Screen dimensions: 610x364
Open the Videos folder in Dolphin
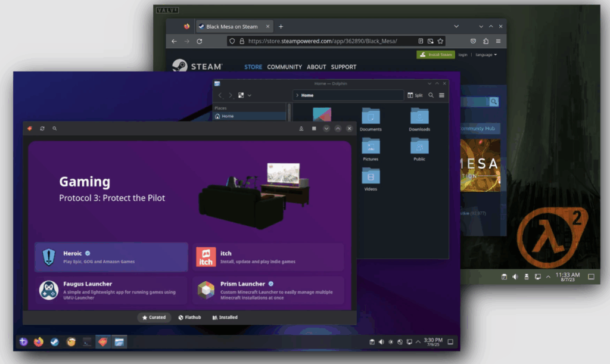[x=371, y=179]
